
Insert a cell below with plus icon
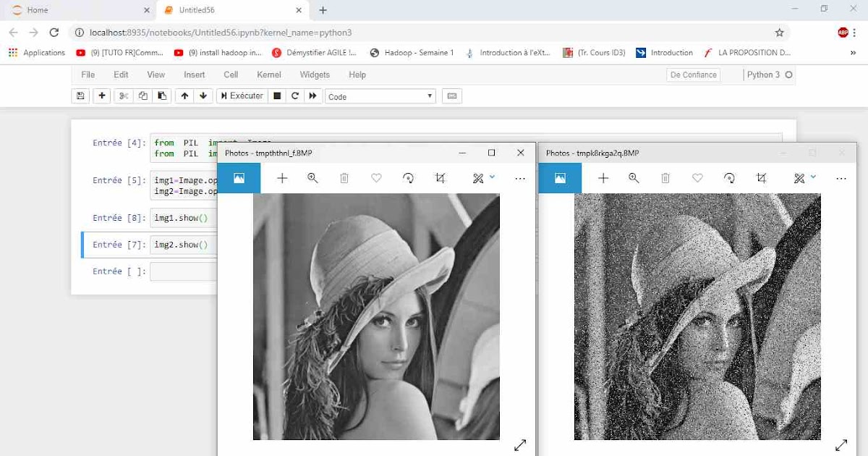pos(102,96)
